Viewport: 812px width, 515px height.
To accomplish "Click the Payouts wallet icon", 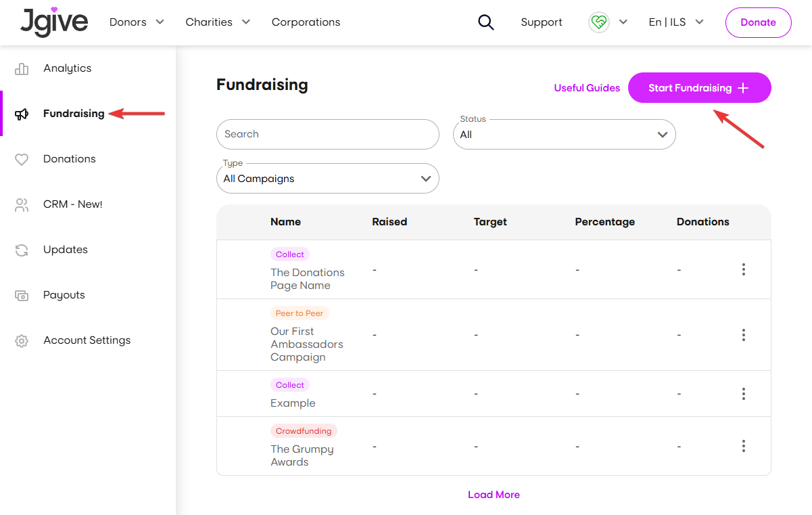I will pyautogui.click(x=22, y=295).
